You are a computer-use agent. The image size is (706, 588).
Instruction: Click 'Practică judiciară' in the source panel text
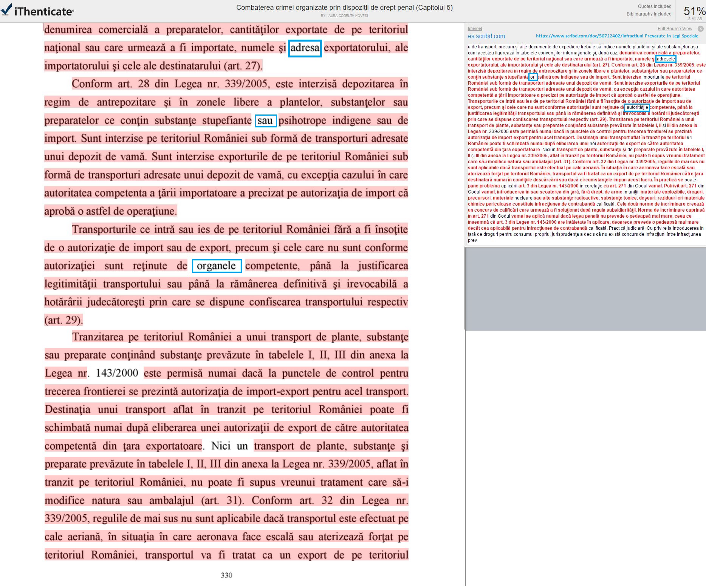coord(626,228)
